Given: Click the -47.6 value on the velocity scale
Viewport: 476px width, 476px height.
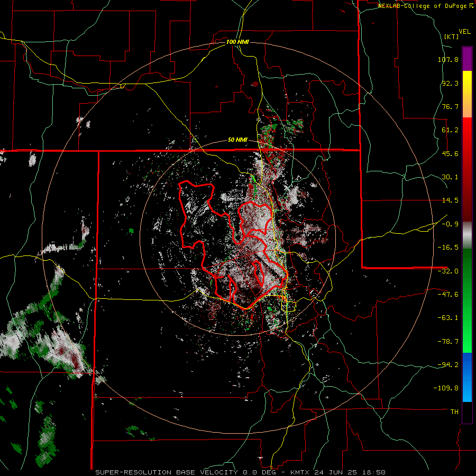Looking at the screenshot, I should click(x=448, y=295).
